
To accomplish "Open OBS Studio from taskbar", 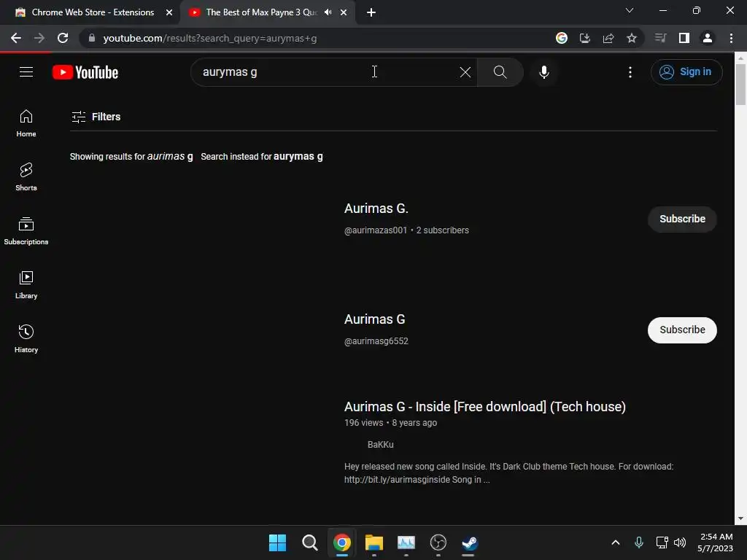I will [438, 542].
